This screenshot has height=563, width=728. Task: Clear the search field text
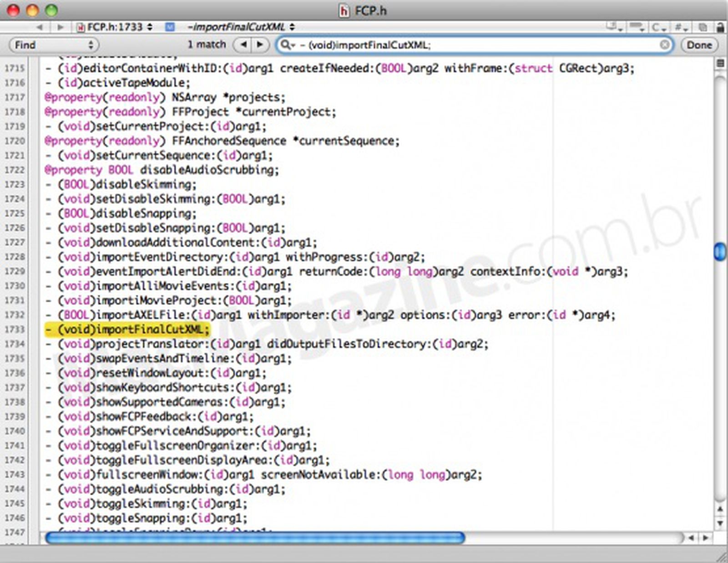664,45
